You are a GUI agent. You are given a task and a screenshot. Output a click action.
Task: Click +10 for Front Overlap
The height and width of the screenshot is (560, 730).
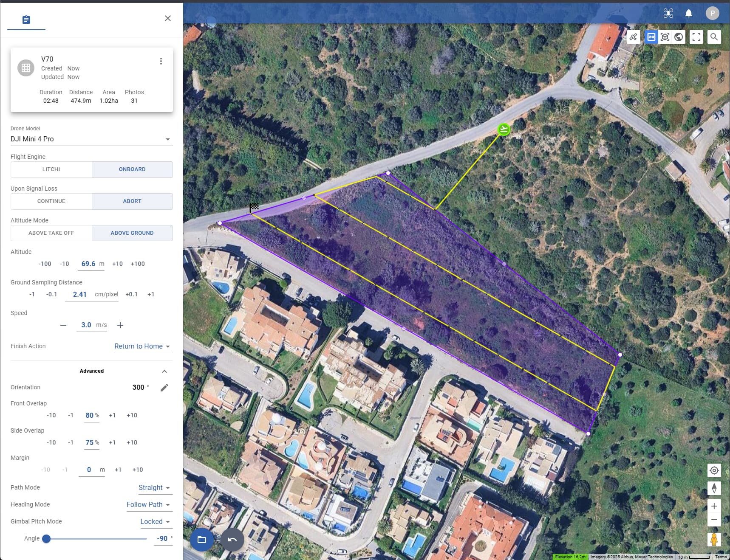pyautogui.click(x=132, y=415)
